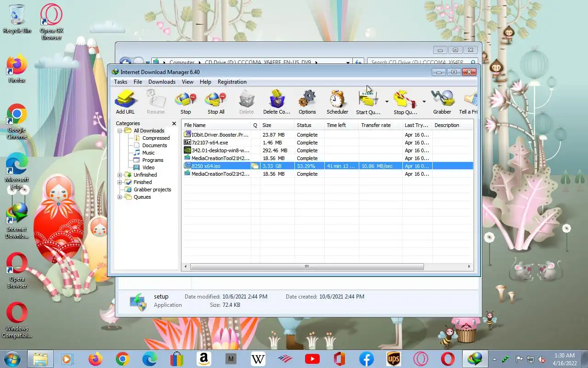The width and height of the screenshot is (588, 368).
Task: Select the 7z2107-x64.exe download row
Action: coord(328,143)
